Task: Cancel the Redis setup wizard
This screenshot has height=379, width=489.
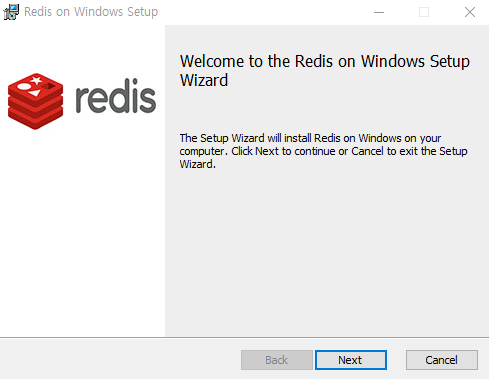Action: click(442, 360)
